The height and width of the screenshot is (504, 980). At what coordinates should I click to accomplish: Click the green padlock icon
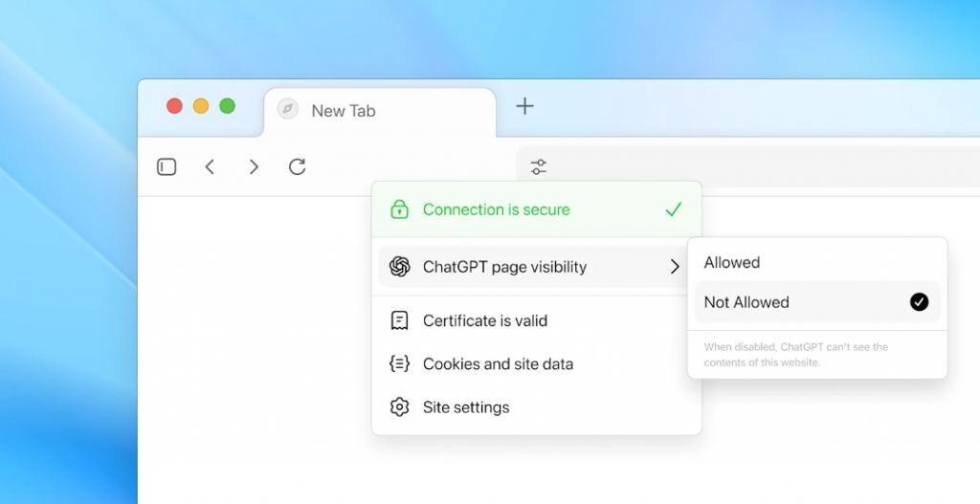[399, 209]
